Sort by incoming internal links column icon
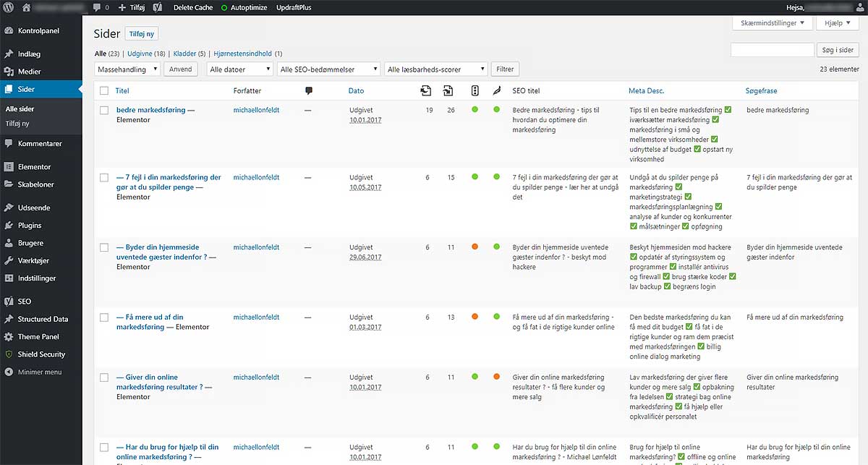 click(448, 91)
